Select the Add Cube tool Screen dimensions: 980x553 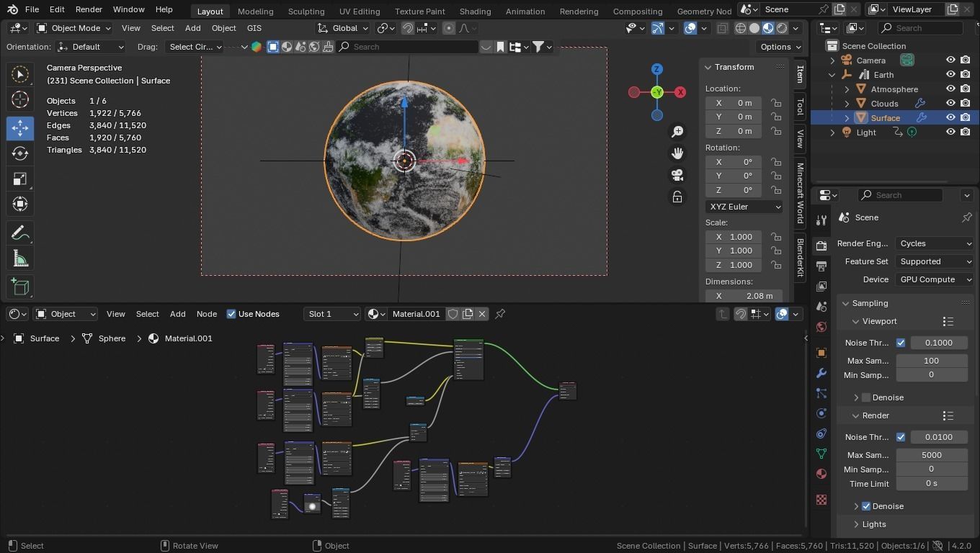20,287
